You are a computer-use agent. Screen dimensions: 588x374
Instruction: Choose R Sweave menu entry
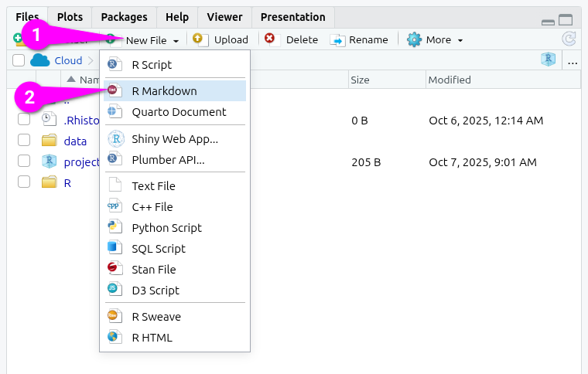click(175, 317)
